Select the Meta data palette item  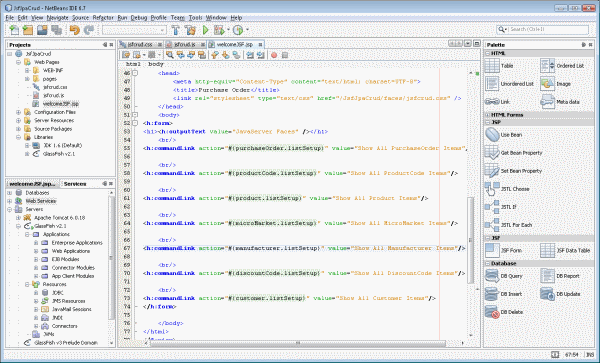click(560, 102)
